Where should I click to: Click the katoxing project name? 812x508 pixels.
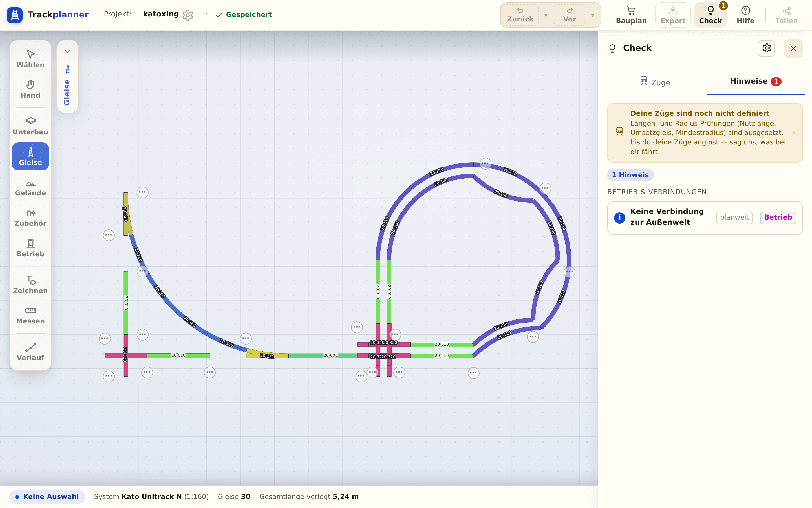[161, 14]
